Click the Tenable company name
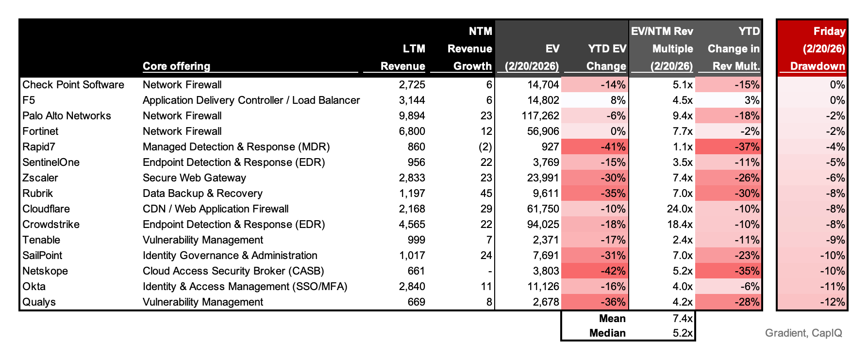 tap(41, 240)
